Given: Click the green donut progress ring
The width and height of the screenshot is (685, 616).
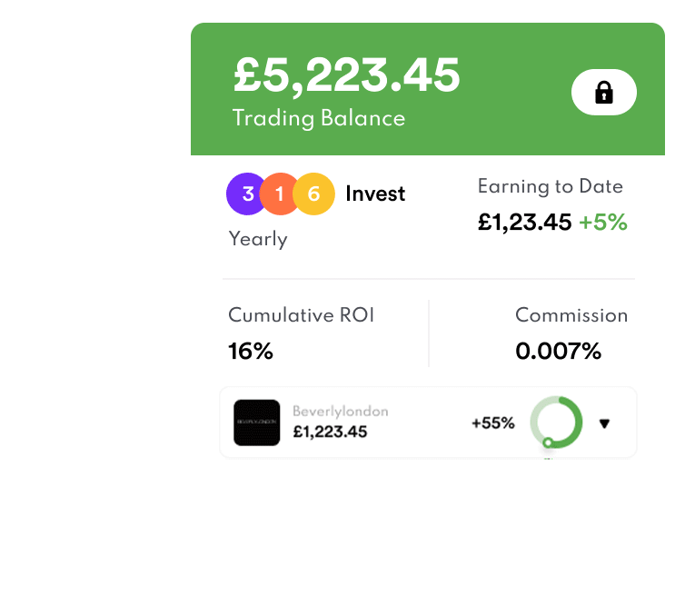Looking at the screenshot, I should point(556,422).
